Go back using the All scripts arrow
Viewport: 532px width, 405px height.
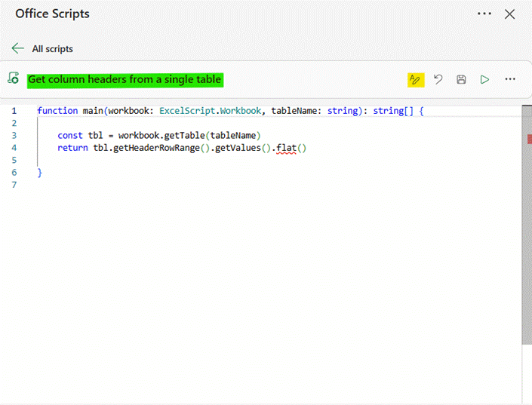tap(17, 48)
